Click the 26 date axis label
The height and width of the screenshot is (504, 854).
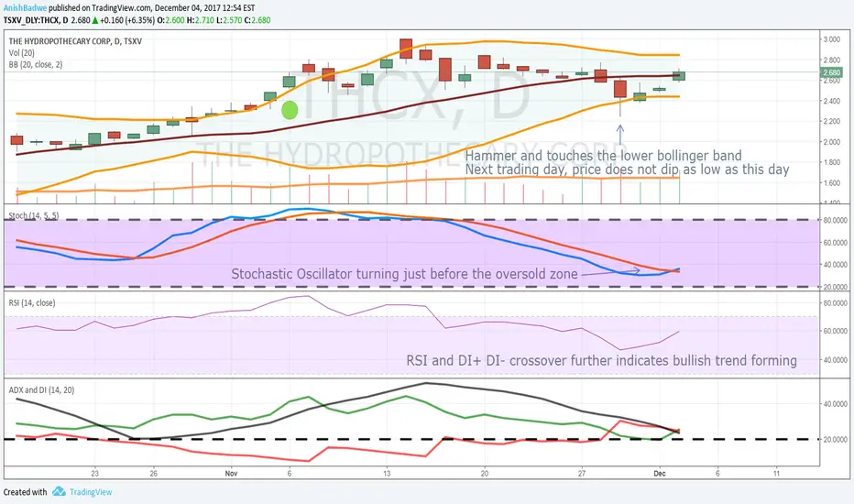tap(154, 473)
